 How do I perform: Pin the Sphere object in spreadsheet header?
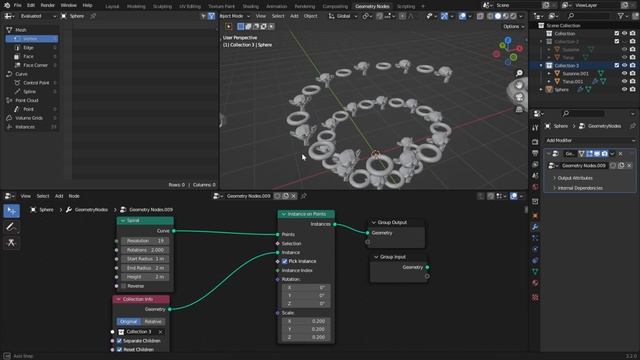pyautogui.click(x=93, y=16)
